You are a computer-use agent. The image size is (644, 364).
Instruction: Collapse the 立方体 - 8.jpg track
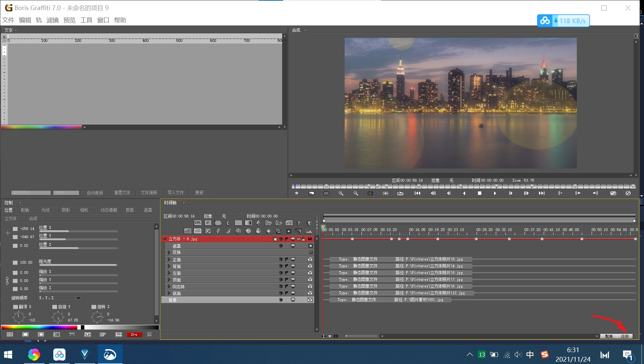165,239
